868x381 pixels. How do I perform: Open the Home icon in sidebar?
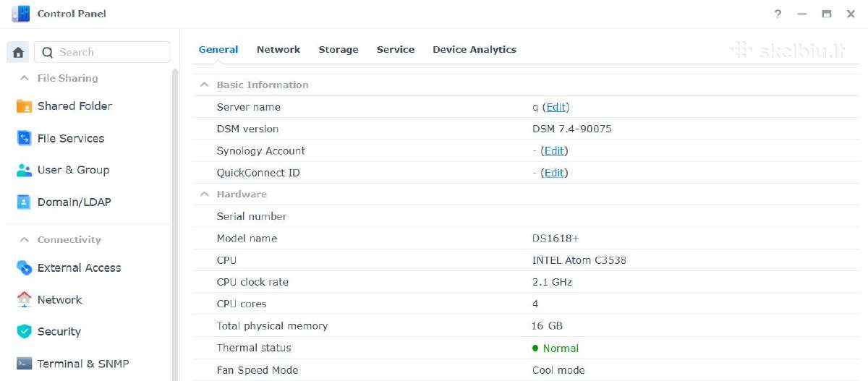[x=18, y=52]
